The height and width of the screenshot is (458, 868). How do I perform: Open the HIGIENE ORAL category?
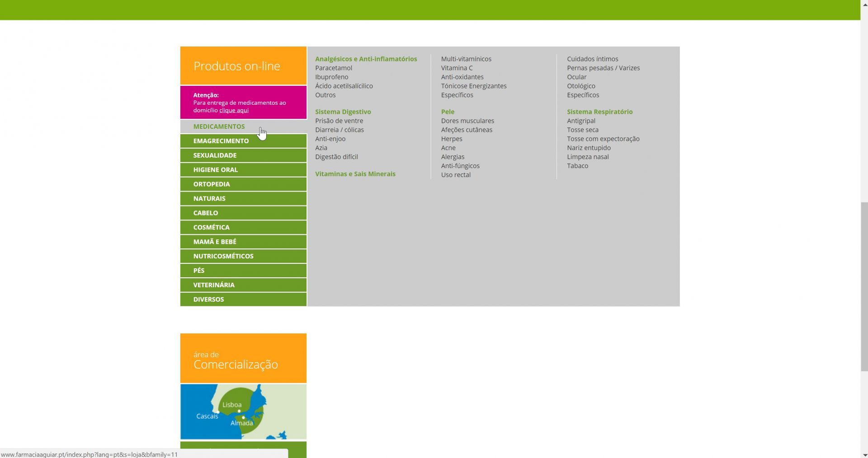coord(215,170)
